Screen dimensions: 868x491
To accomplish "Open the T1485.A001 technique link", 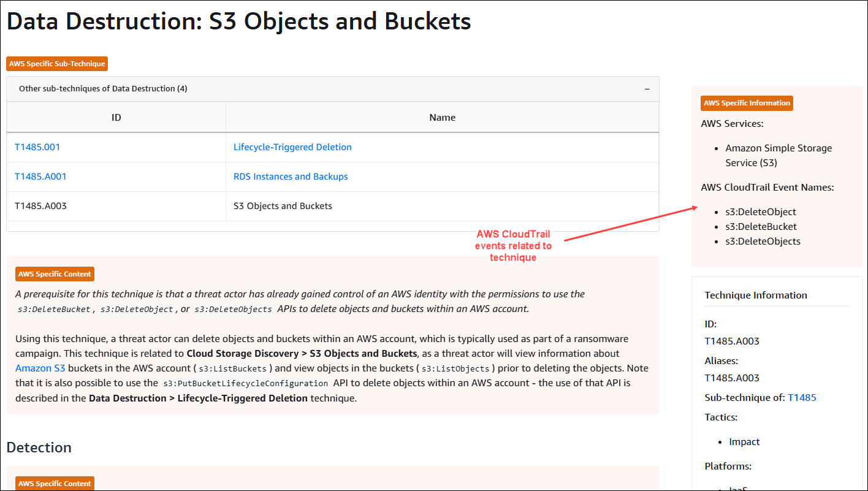I will click(x=40, y=177).
